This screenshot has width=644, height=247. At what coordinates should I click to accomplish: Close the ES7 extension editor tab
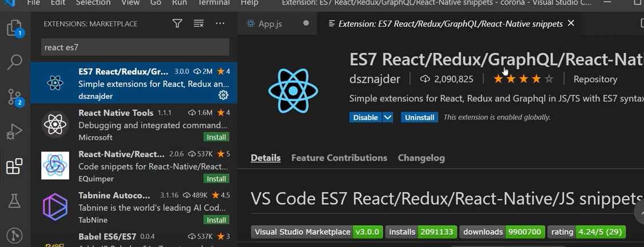pos(570,23)
